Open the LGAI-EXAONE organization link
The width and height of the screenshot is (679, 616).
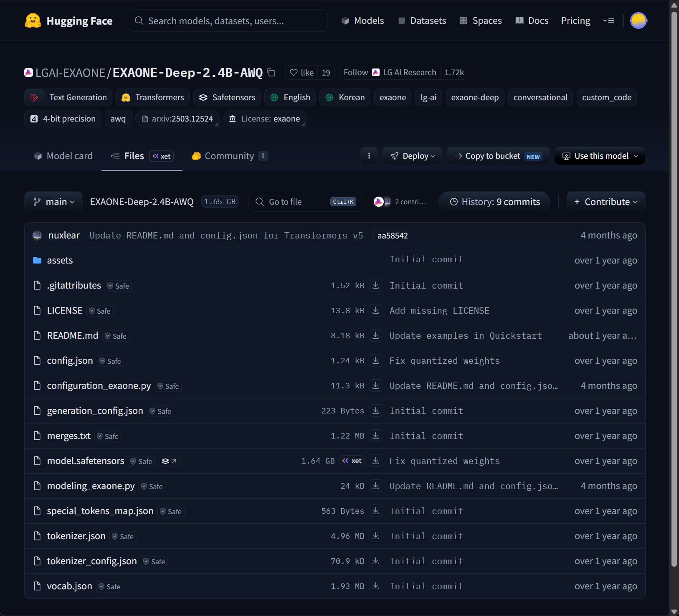[x=70, y=73]
